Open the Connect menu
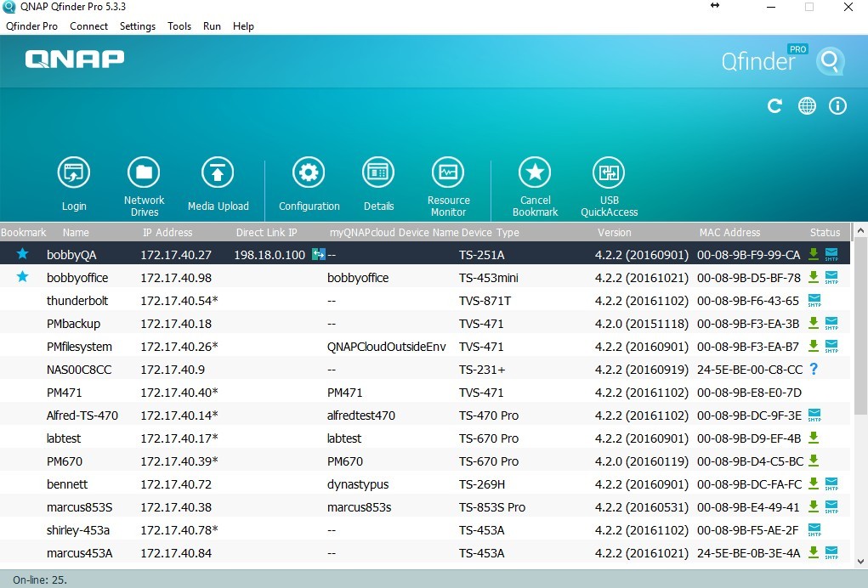The height and width of the screenshot is (588, 868). (88, 26)
